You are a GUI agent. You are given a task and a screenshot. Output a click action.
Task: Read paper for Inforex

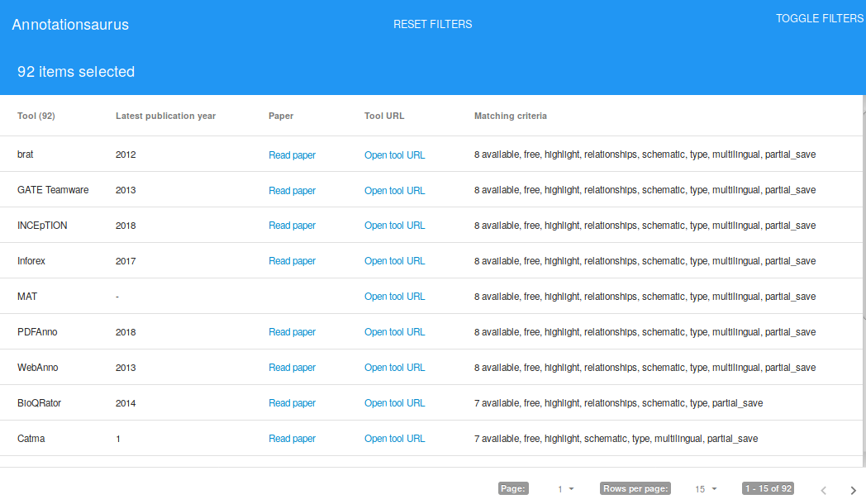[292, 260]
